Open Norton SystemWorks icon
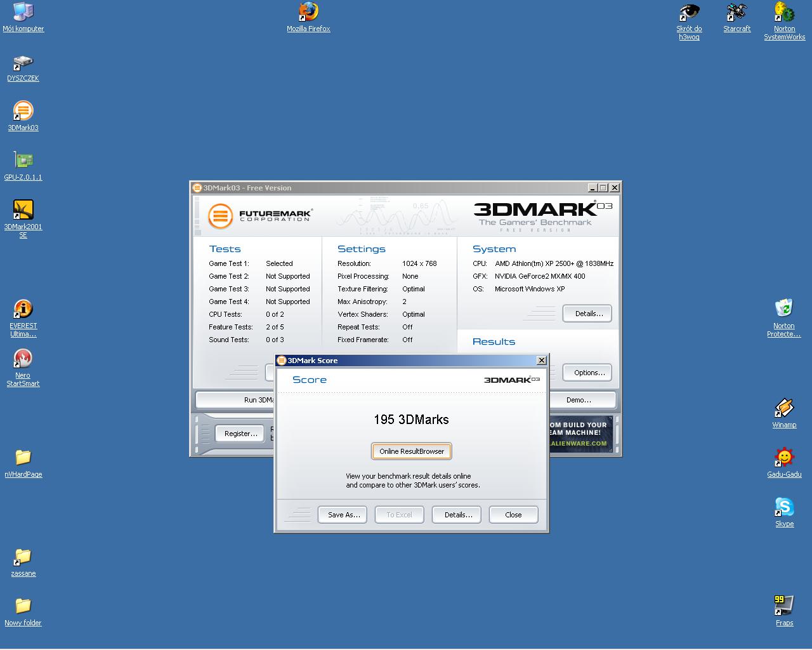Screen dimensions: 812x650 [x=784, y=21]
